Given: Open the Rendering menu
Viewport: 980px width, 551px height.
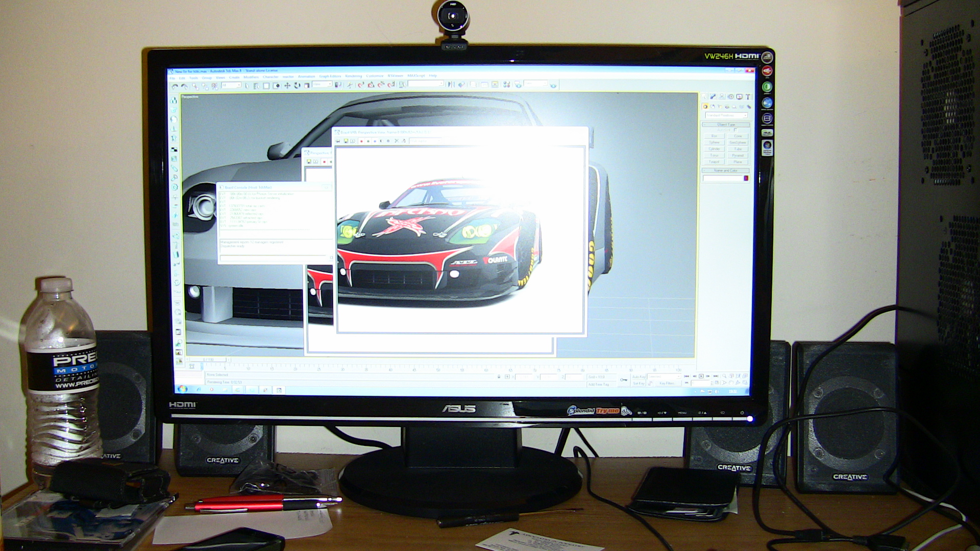Looking at the screenshot, I should tap(353, 76).
